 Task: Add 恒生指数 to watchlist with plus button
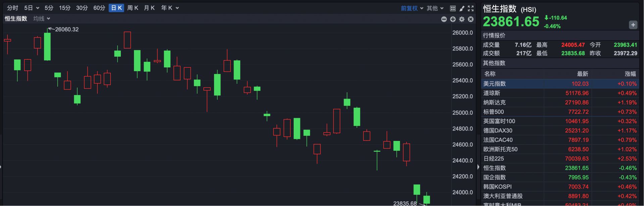click(x=633, y=25)
